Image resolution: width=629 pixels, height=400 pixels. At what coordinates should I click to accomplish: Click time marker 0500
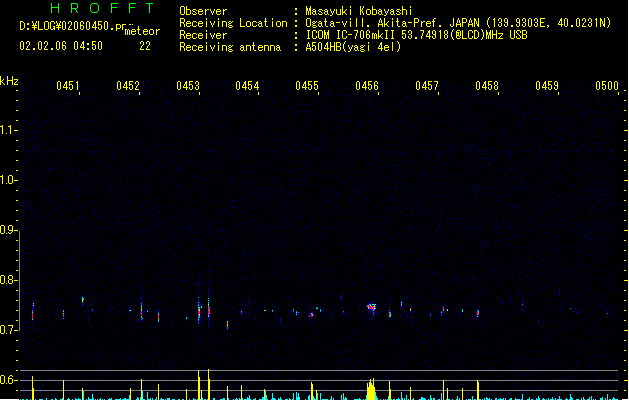[607, 86]
